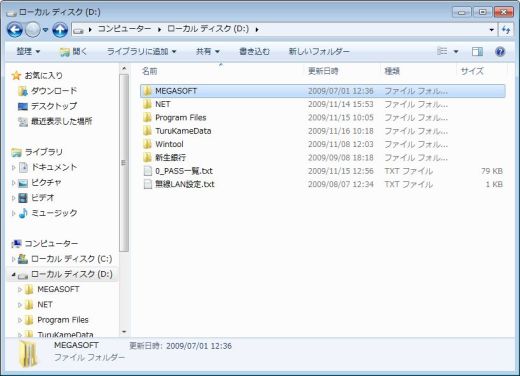Collapse ローカル ディスク (D:) tree node
Image resolution: width=520 pixels, height=376 pixels.
point(13,275)
